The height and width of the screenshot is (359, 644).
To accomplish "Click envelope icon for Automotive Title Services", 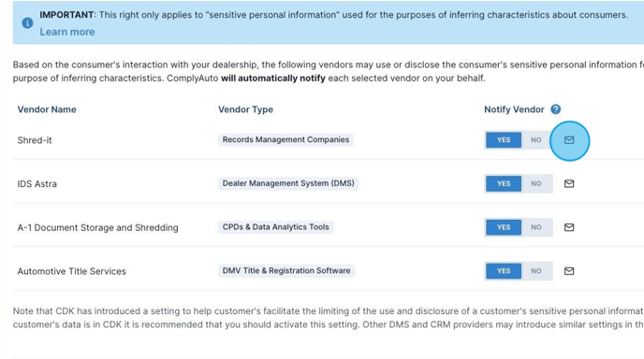I will pos(569,271).
